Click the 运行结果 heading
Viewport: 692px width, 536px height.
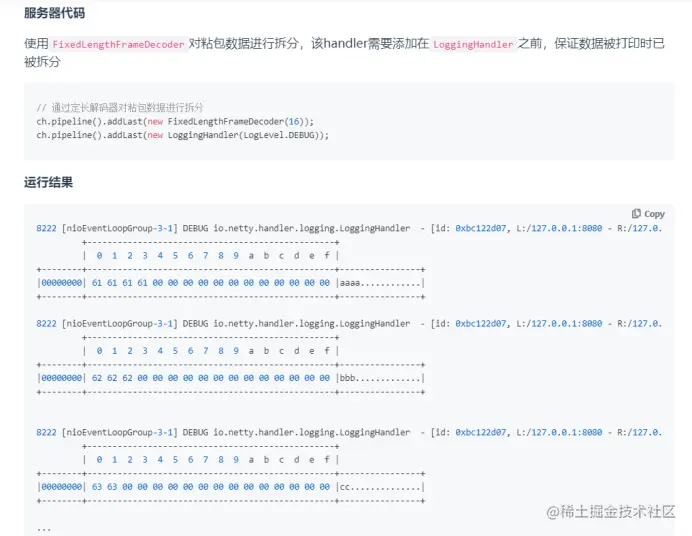[x=49, y=182]
